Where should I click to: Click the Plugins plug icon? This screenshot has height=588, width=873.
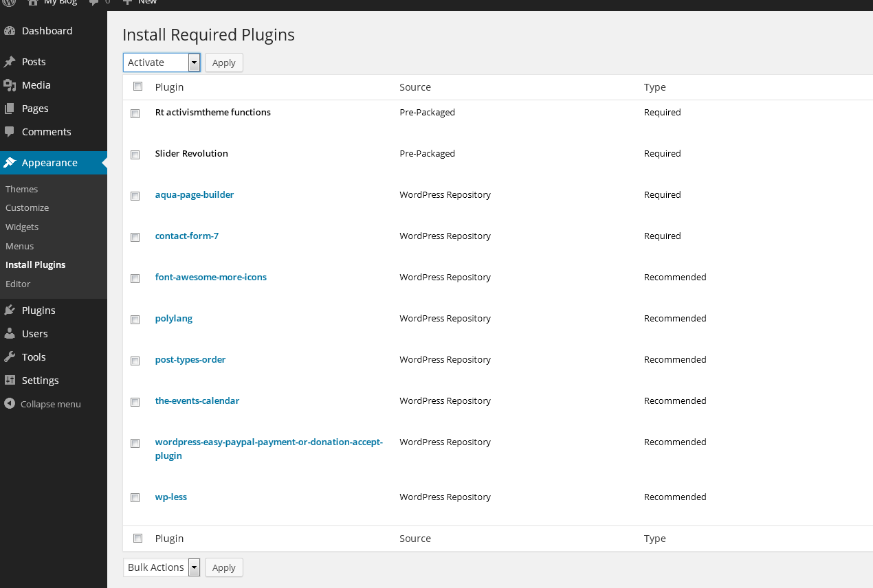click(x=10, y=310)
